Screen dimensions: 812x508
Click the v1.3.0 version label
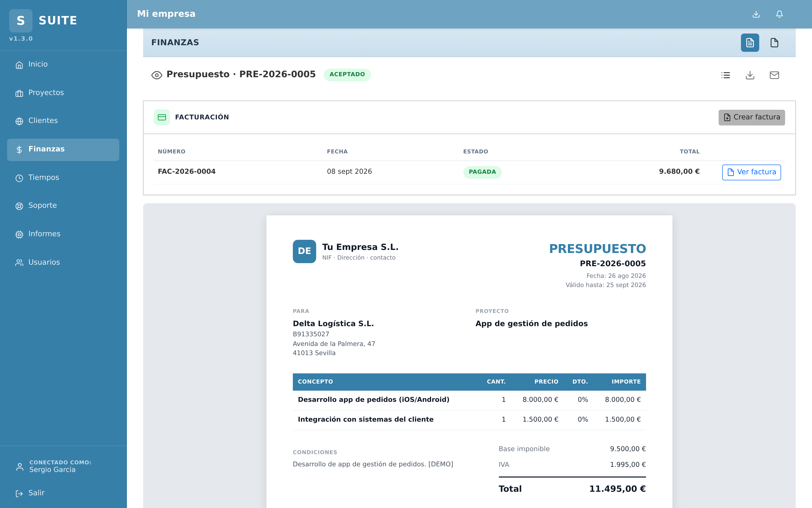pyautogui.click(x=21, y=39)
